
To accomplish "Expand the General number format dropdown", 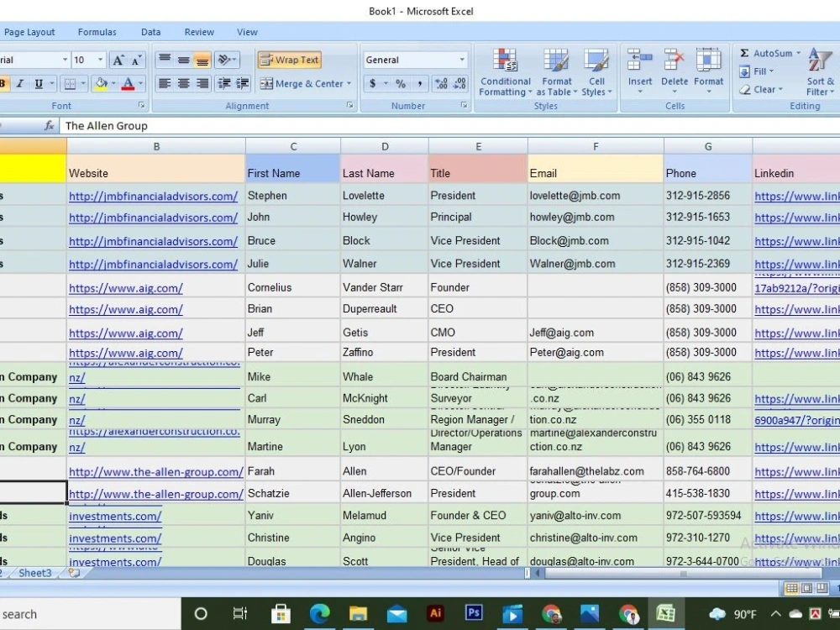I will point(462,60).
